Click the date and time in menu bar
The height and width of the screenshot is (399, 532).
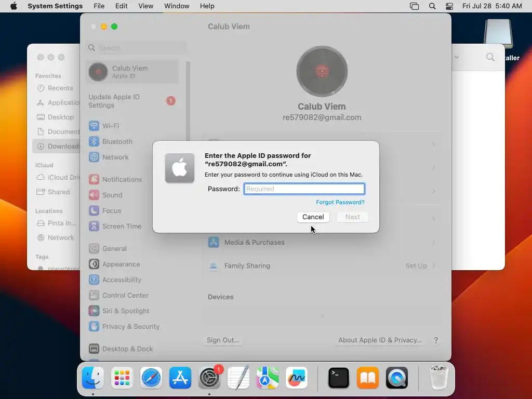click(492, 6)
